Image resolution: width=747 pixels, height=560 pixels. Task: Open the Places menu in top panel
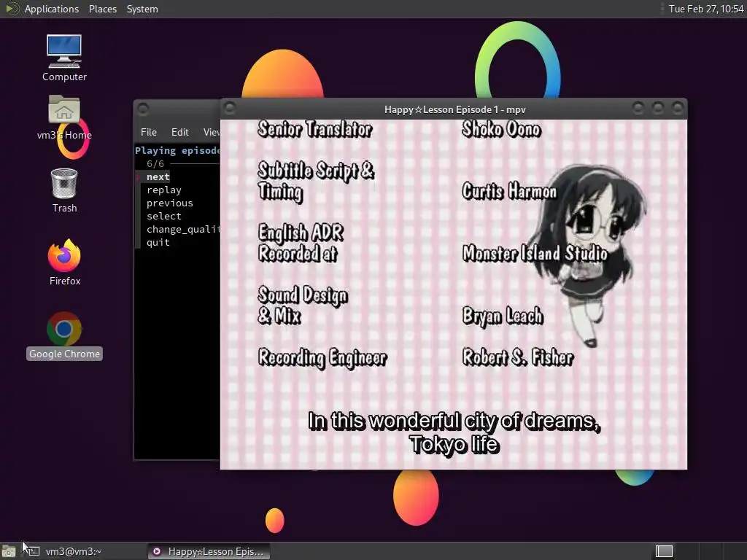102,9
